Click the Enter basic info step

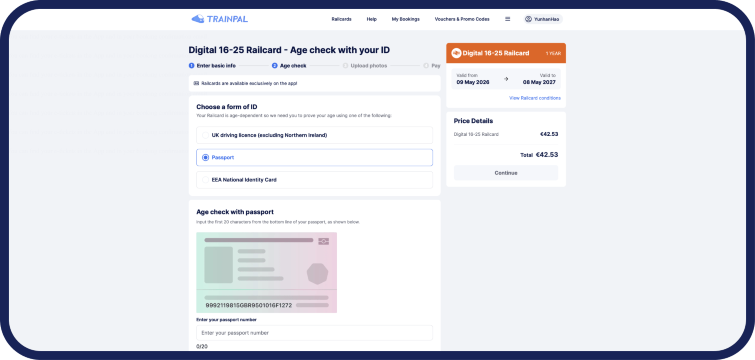pos(212,65)
